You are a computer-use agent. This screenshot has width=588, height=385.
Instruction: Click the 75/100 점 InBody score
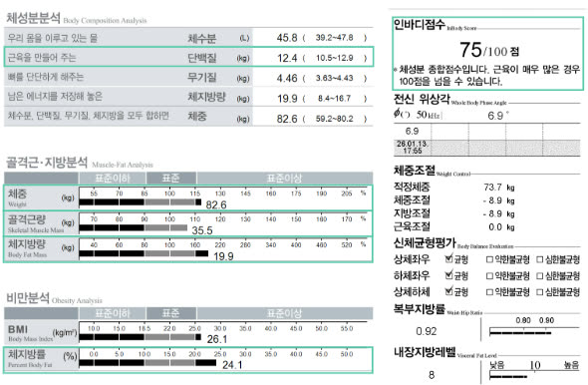click(x=489, y=50)
